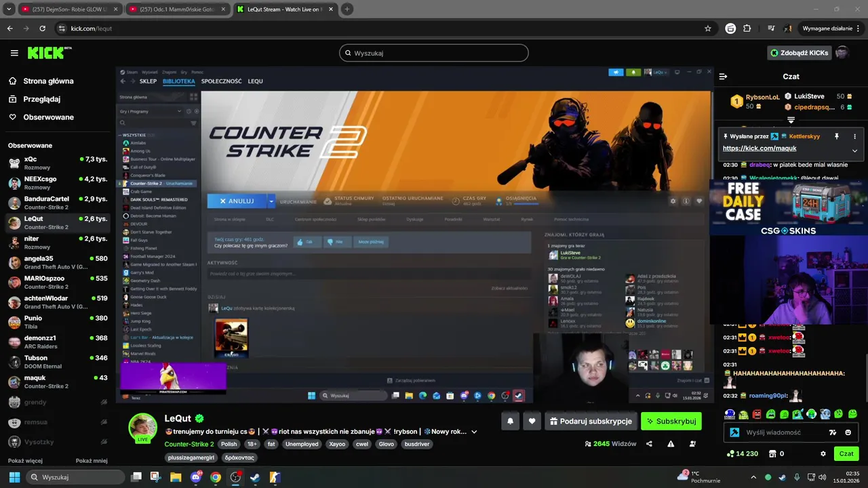Screen dimensions: 868x488
Task: Open user profile avatar menu
Action: pyautogui.click(x=842, y=53)
